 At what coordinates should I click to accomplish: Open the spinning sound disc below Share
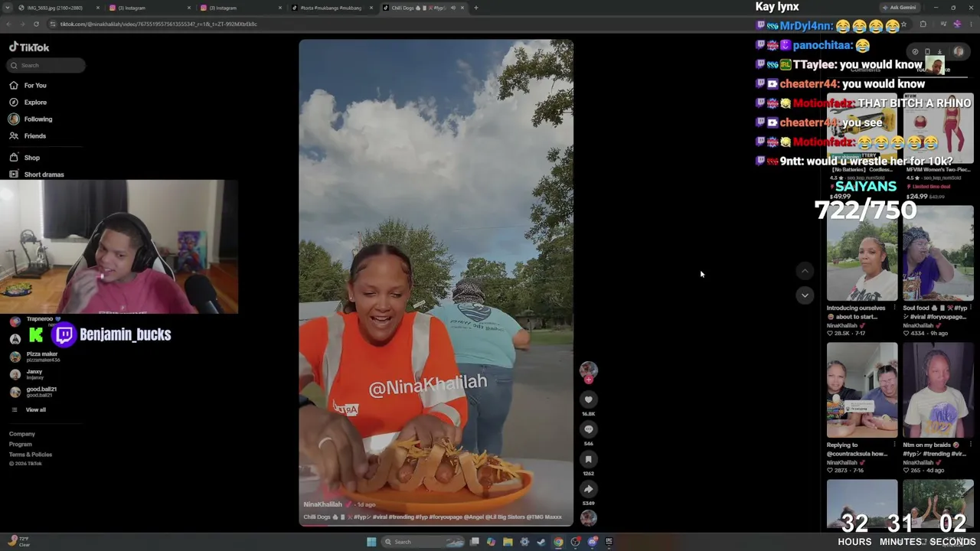click(x=588, y=517)
